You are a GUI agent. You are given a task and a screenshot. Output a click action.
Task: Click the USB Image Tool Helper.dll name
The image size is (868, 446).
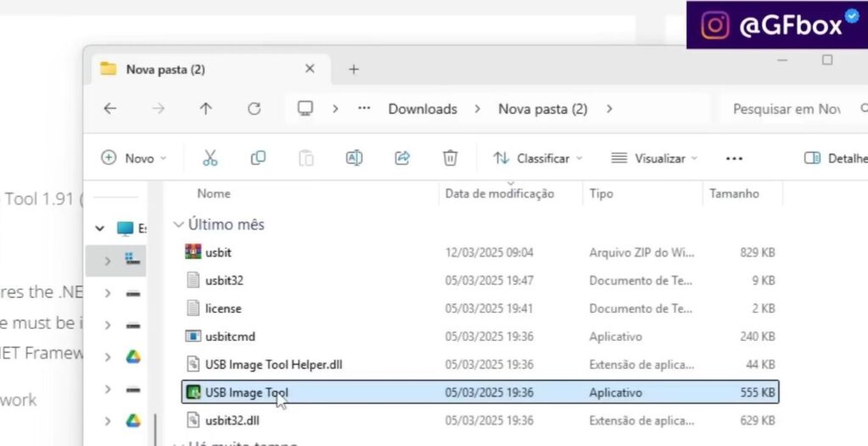(274, 365)
